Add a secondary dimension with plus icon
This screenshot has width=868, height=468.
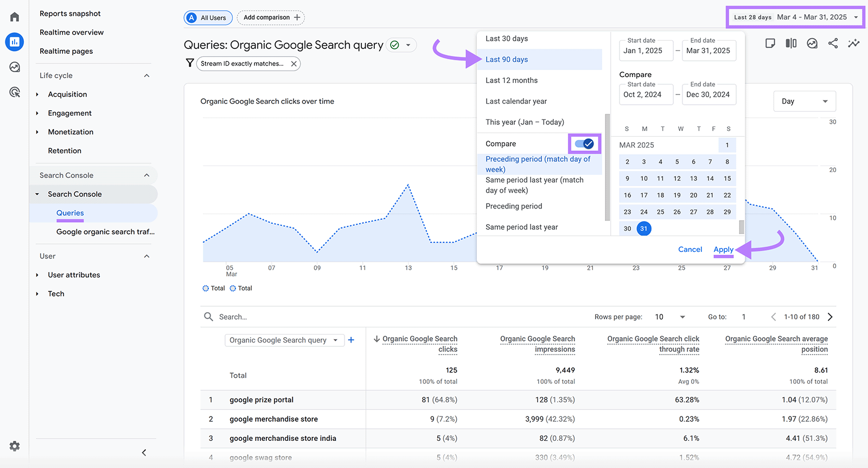[x=351, y=340]
